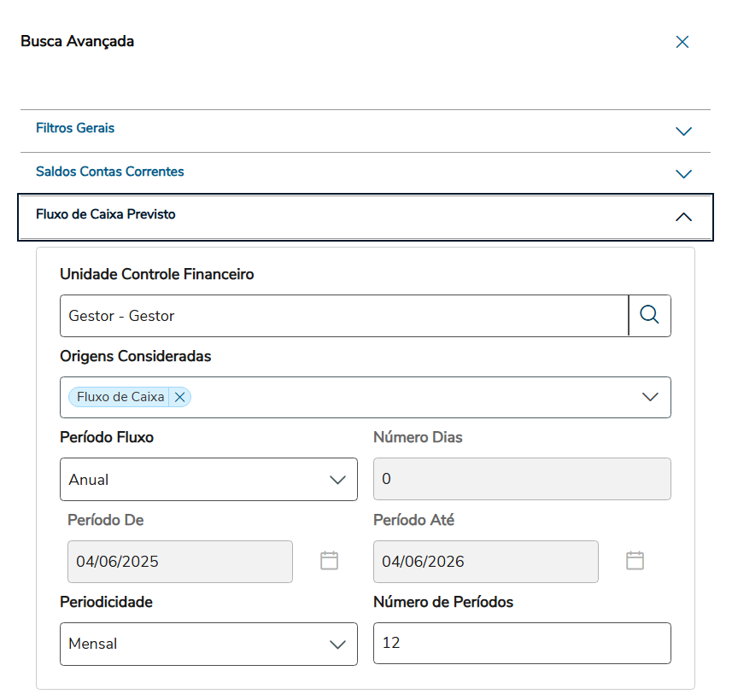The image size is (732, 700).
Task: Collapse the Fluxo de Caixa Previsto chevron
Action: (683, 217)
